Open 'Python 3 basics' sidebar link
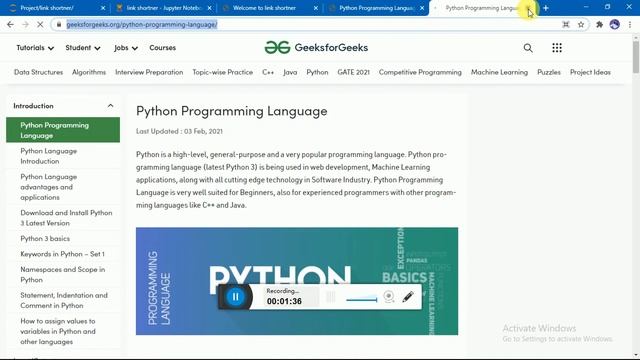 (x=45, y=238)
